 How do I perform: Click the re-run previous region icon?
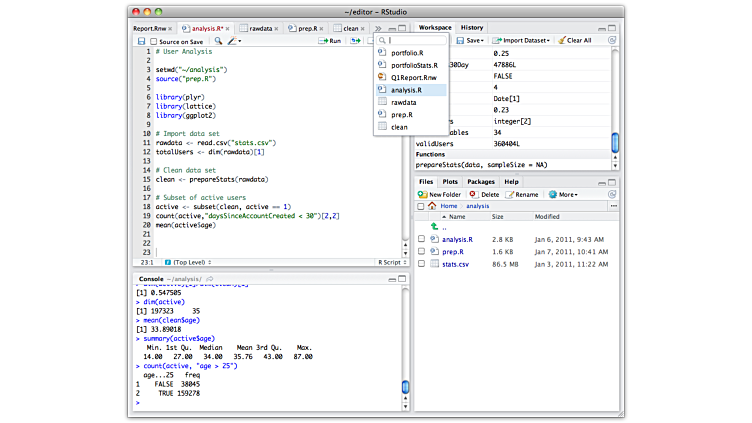(355, 41)
